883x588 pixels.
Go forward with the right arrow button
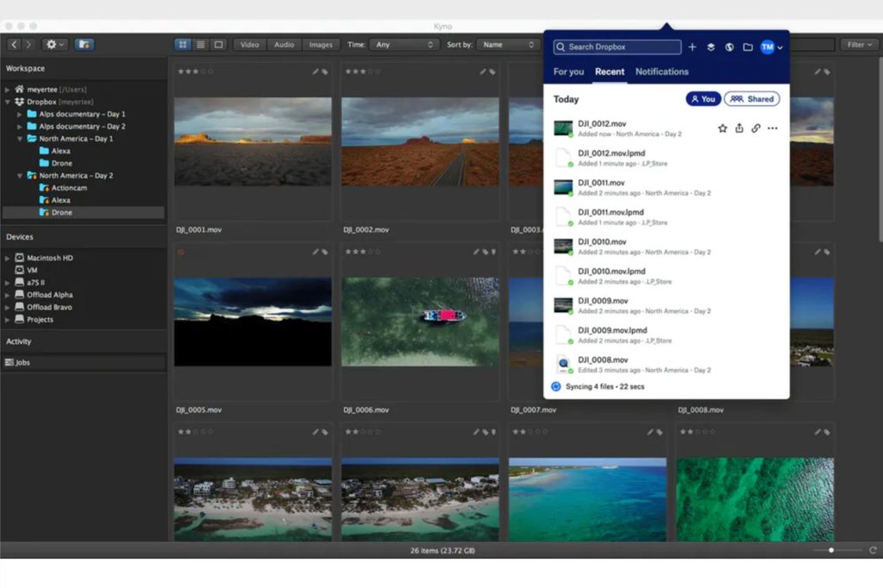click(28, 45)
